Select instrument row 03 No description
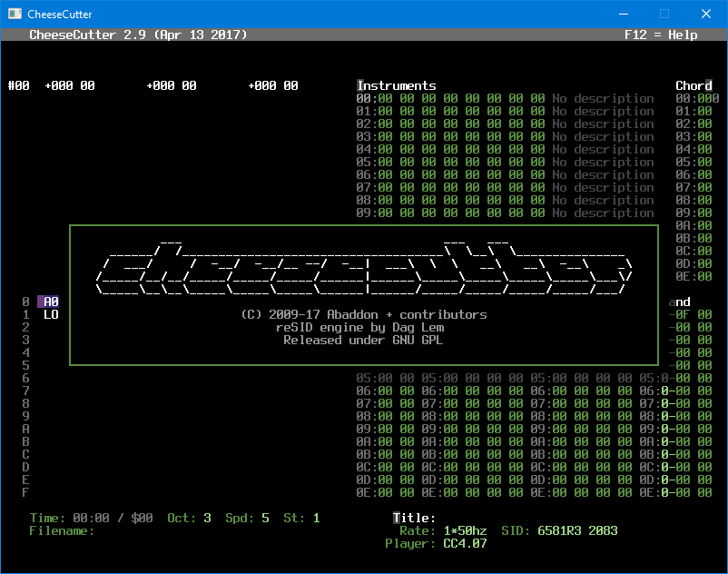Screen dimensions: 728x574 (505, 136)
